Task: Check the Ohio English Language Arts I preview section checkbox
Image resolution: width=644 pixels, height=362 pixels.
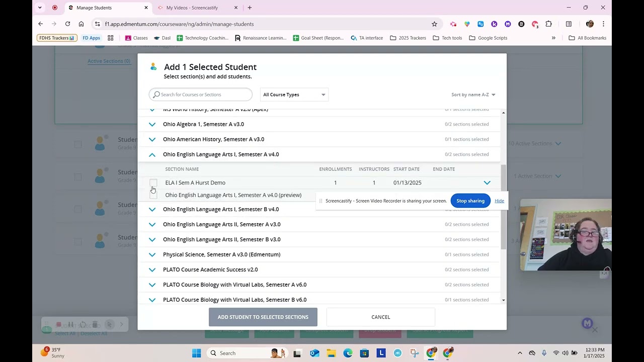Action: [153, 195]
